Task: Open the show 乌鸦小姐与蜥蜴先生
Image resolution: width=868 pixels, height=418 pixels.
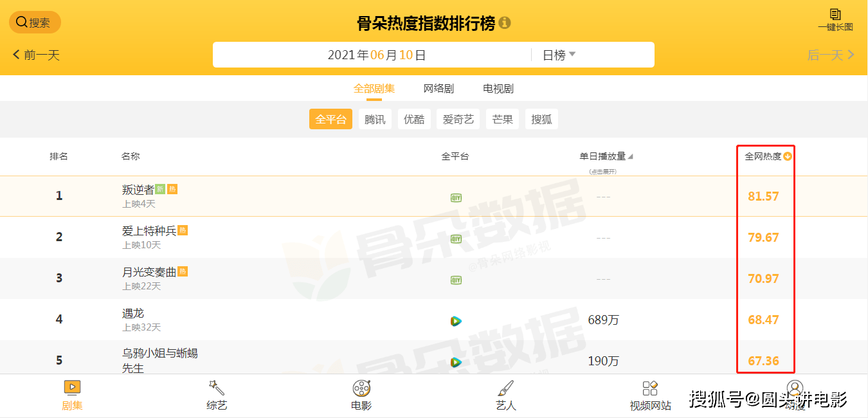Action: coord(160,361)
